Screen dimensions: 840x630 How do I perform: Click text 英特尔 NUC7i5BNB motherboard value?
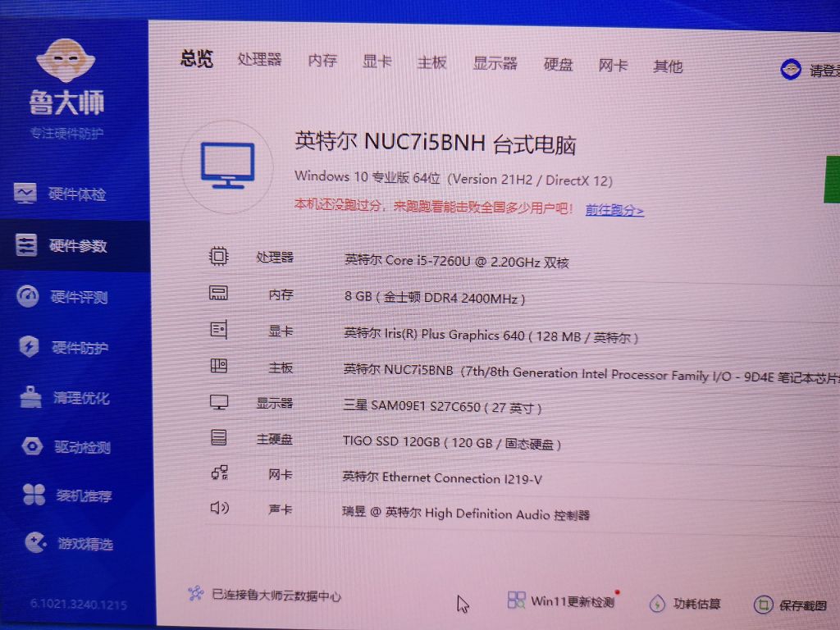(398, 370)
